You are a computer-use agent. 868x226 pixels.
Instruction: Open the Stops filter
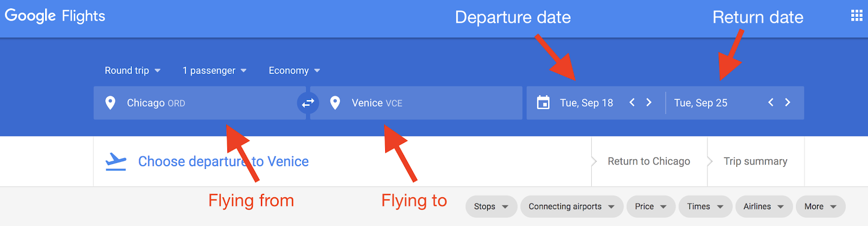[491, 206]
